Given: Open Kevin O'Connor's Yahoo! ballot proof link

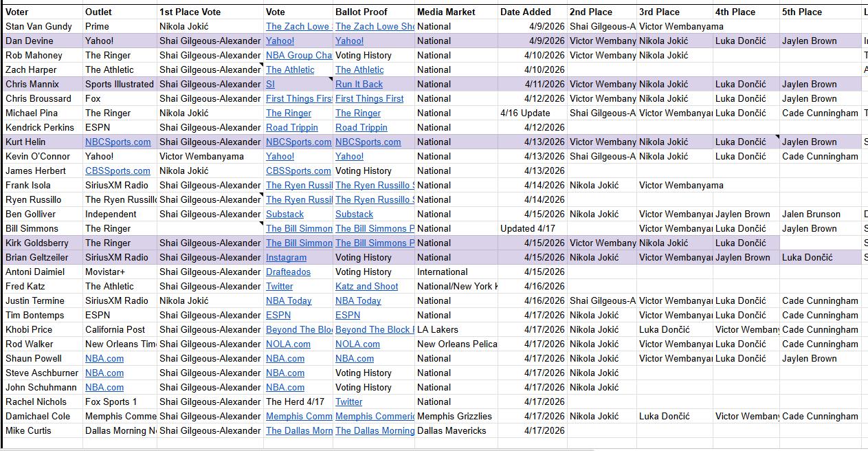Looking at the screenshot, I should pyautogui.click(x=350, y=157).
